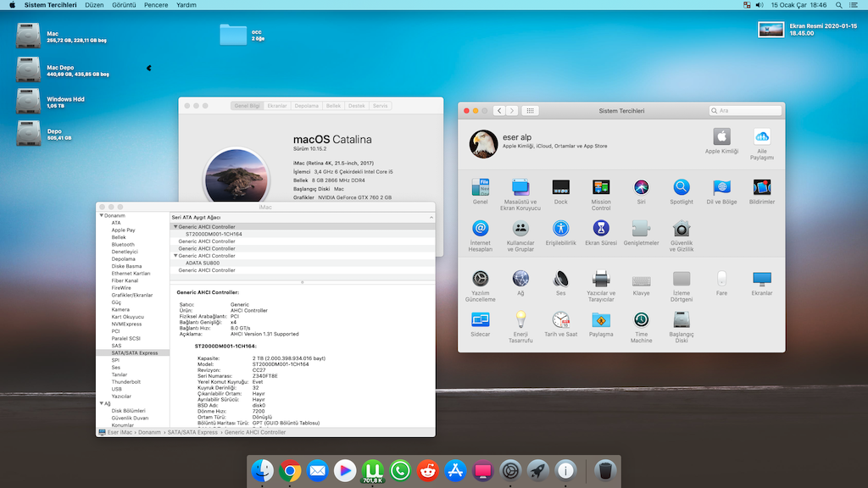This screenshot has height=488, width=868.
Task: Switch to the Depolama tab
Action: pyautogui.click(x=306, y=106)
